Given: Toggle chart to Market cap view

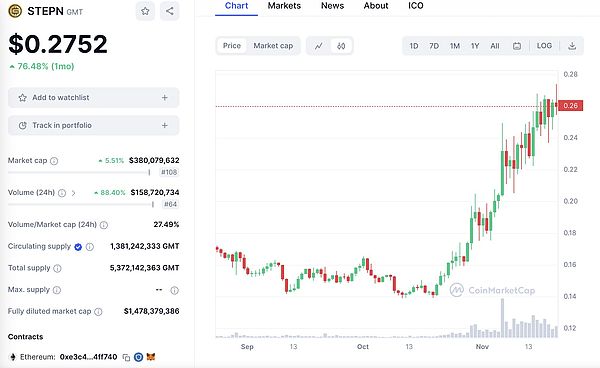Looking at the screenshot, I should (273, 46).
